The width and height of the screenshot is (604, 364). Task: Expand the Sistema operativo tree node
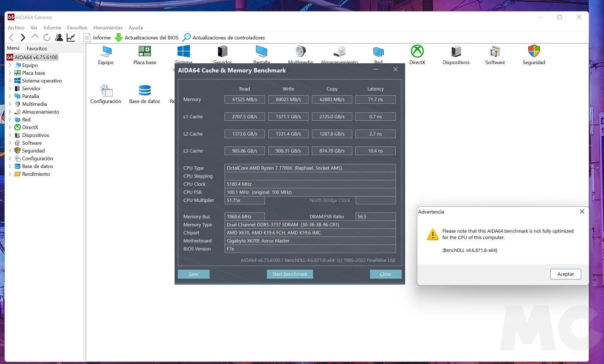[x=10, y=81]
